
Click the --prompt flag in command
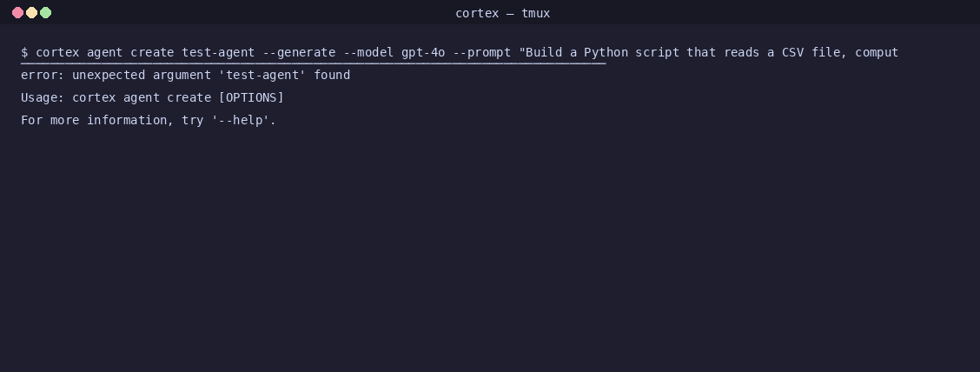[481, 52]
